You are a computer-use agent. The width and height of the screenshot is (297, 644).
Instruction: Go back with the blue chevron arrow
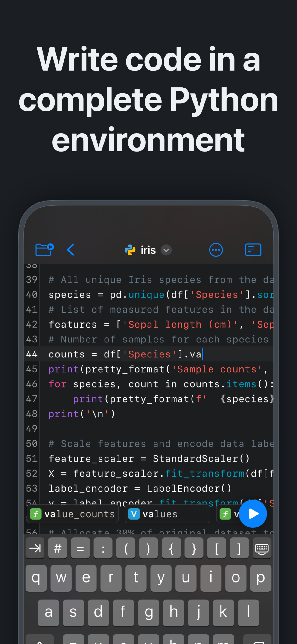(x=71, y=250)
